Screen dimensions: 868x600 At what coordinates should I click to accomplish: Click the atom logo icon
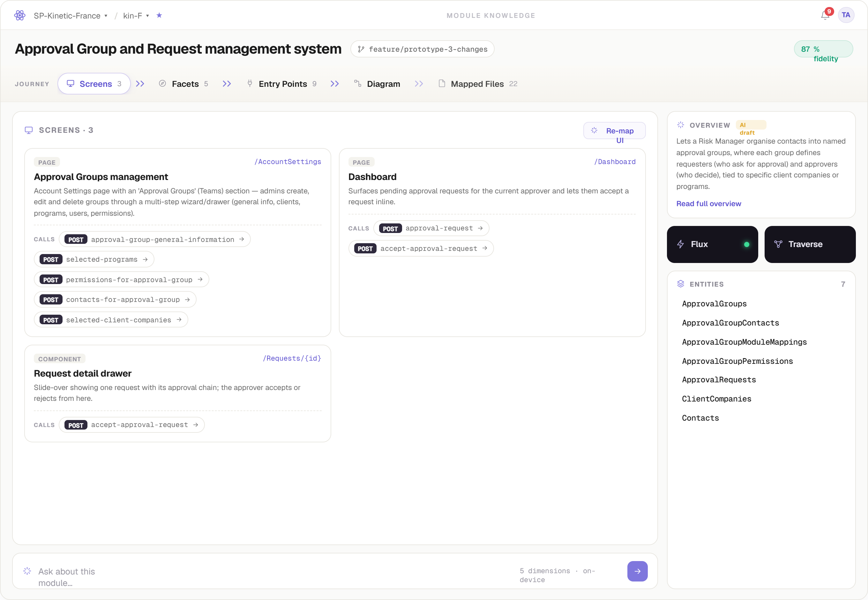pos(19,15)
